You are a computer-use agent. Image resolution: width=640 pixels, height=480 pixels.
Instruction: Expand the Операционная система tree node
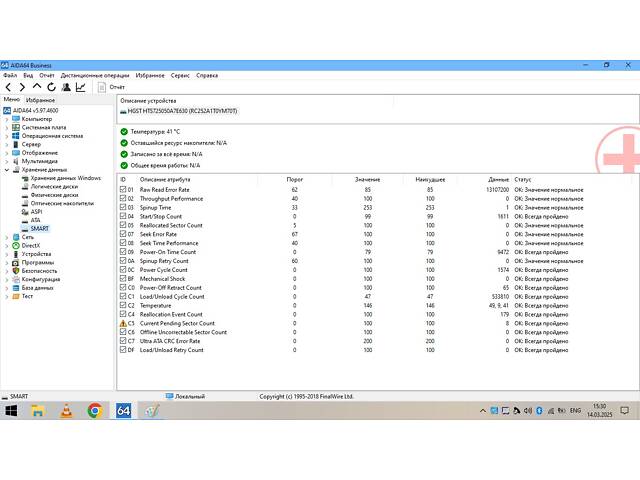pos(7,136)
